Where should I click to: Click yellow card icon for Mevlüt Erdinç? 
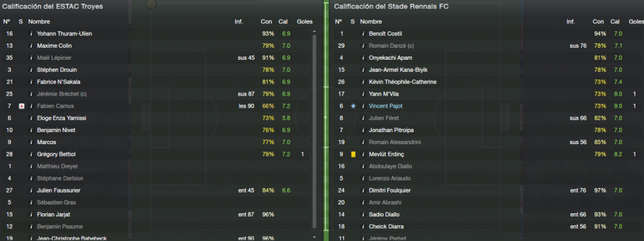tap(353, 154)
